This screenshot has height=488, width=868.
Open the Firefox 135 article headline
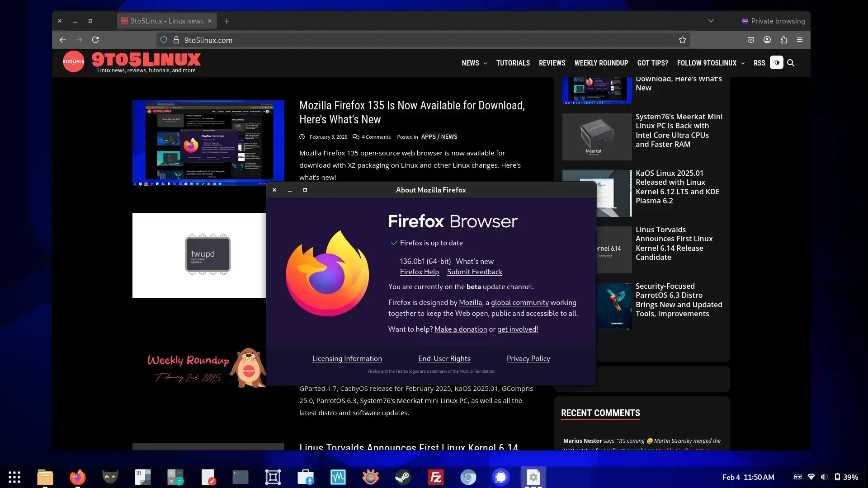click(412, 112)
